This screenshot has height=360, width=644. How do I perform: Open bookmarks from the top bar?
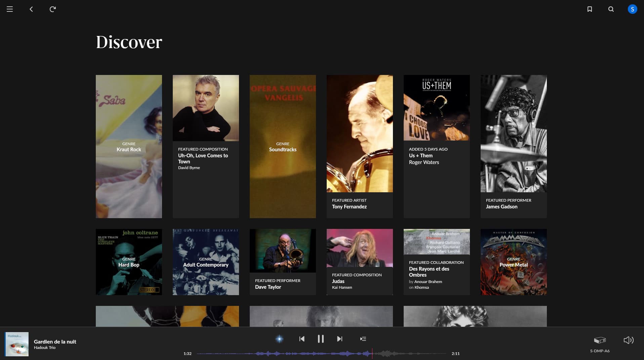[x=590, y=9]
